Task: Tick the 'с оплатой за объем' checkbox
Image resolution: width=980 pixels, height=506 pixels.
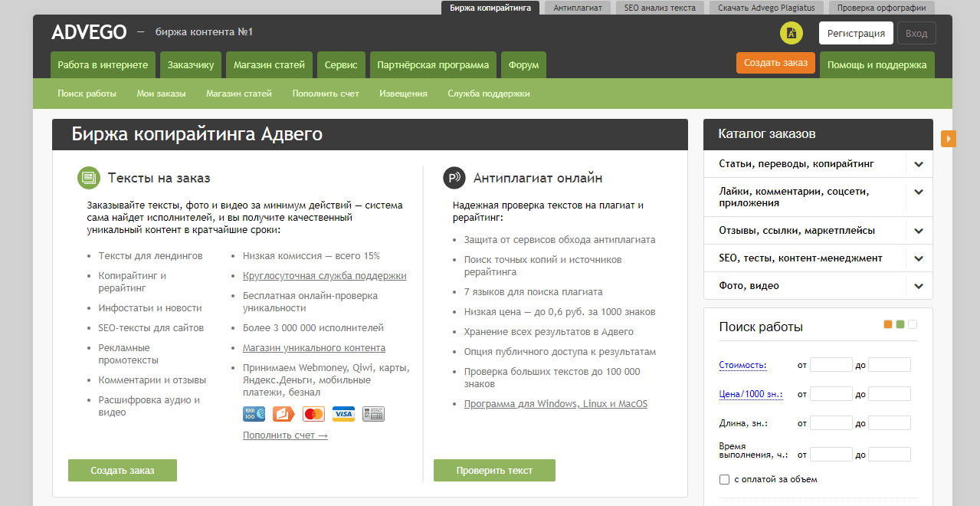Action: (x=724, y=479)
